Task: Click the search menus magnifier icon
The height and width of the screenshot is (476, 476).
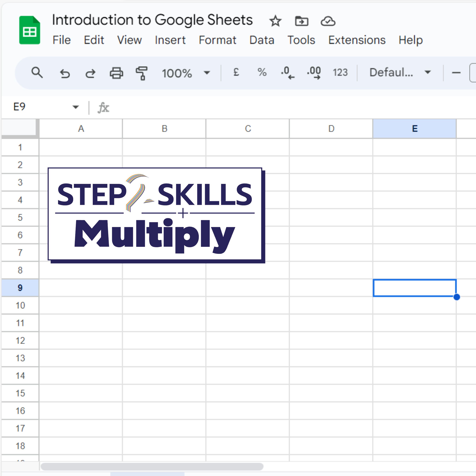Action: point(37,73)
